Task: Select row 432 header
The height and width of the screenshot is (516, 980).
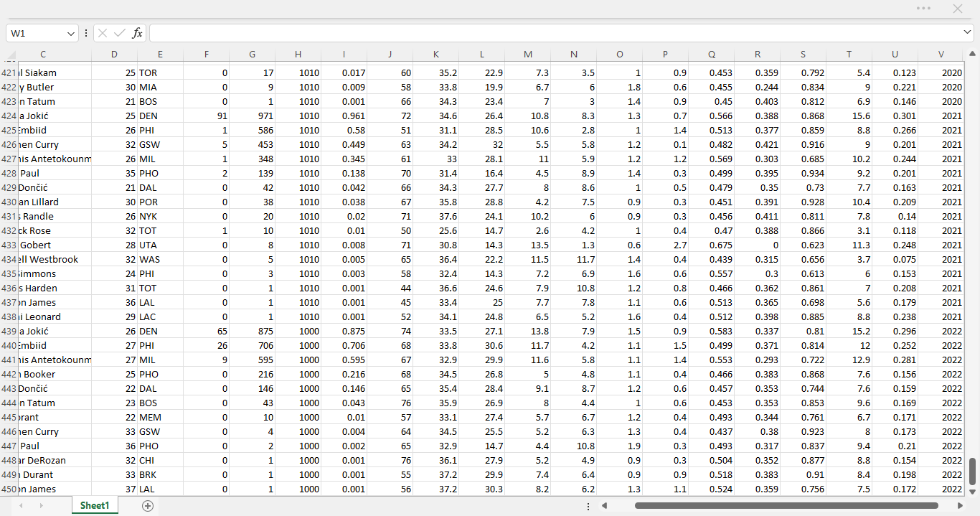Action: (x=9, y=230)
